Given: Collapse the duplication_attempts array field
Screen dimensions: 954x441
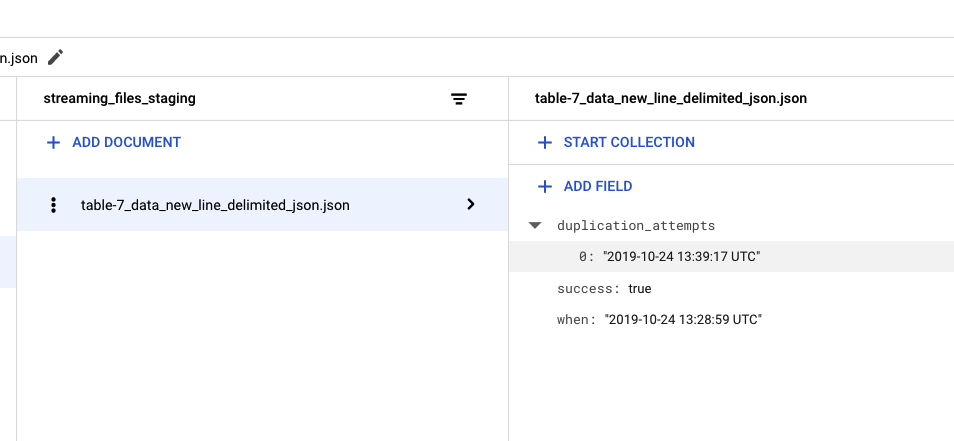Looking at the screenshot, I should point(536,226).
